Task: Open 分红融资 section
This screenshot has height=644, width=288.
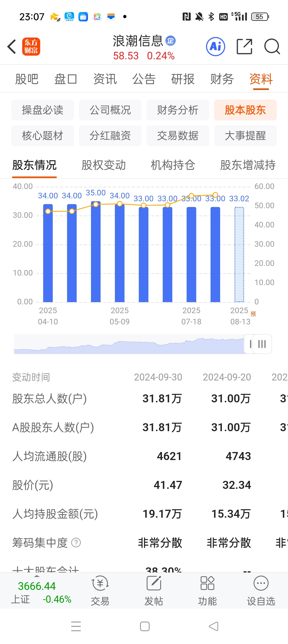Action: pyautogui.click(x=110, y=136)
